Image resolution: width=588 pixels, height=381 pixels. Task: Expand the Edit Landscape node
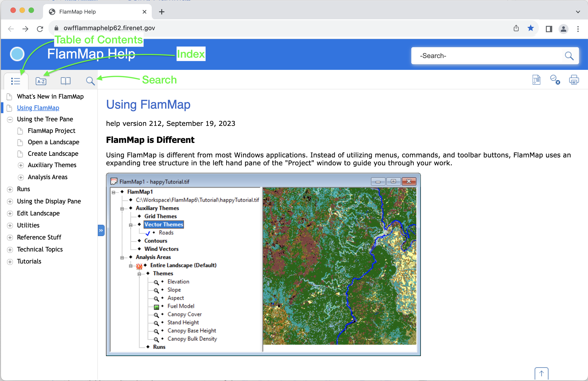(10, 213)
